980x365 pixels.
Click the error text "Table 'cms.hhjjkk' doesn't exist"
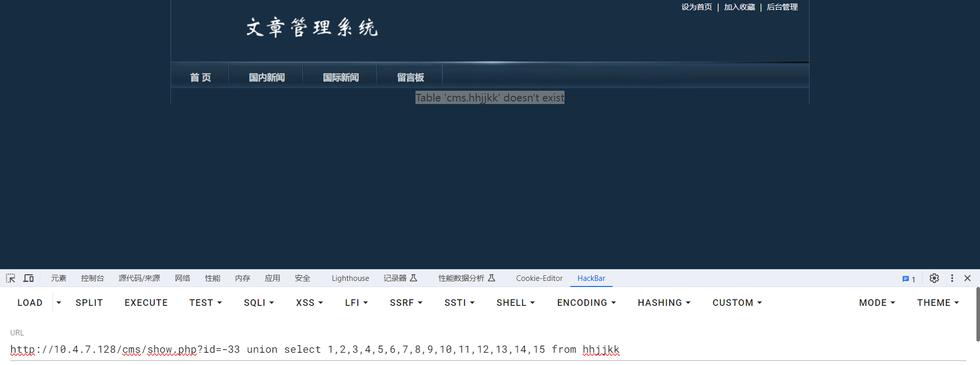point(490,98)
